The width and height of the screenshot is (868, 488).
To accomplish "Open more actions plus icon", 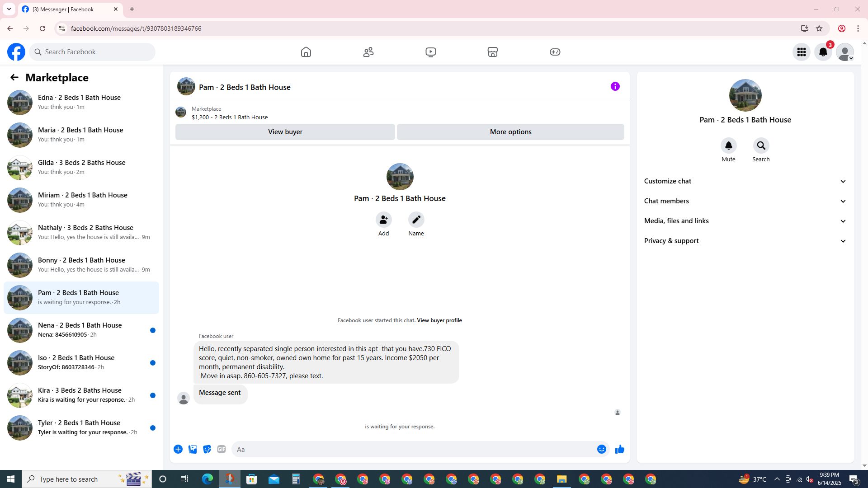I will click(x=178, y=449).
